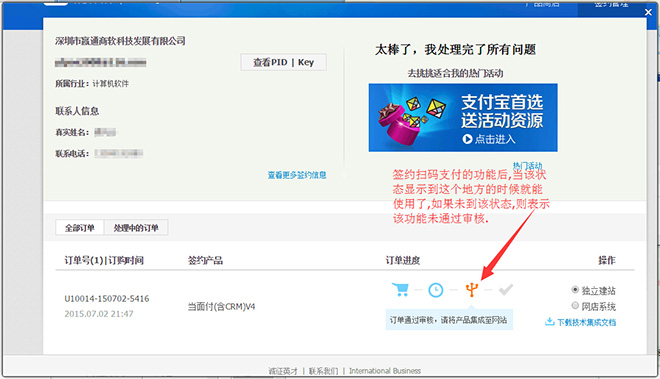Click the 联系我们 footer link
The image size is (660, 379).
(323, 371)
